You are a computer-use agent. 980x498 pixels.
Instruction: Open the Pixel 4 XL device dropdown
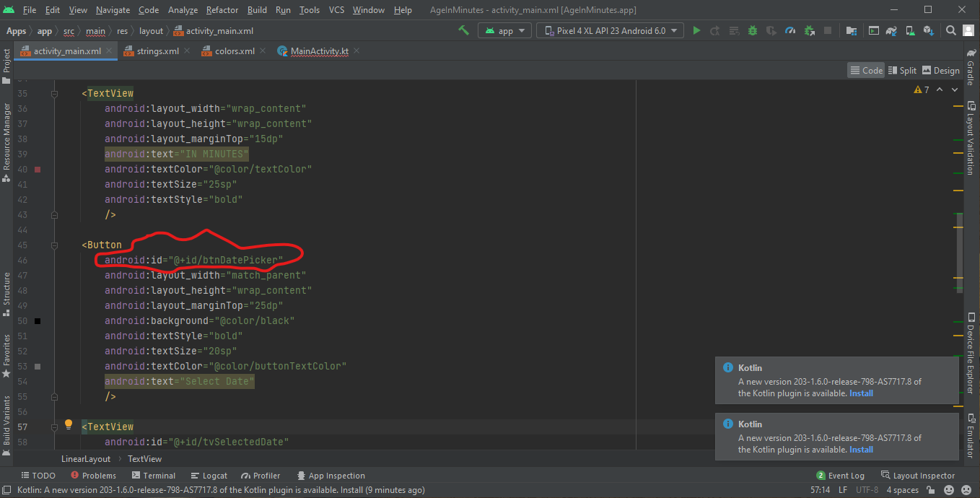coord(611,30)
